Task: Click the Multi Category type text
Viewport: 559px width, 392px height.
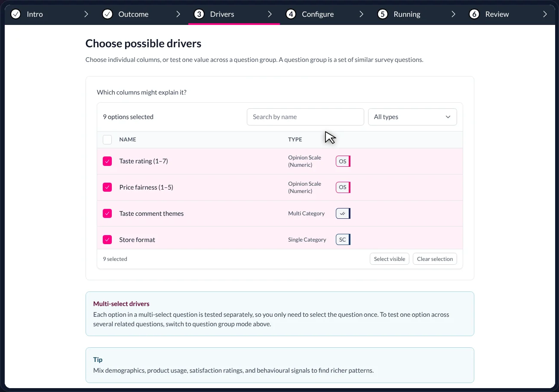Action: pyautogui.click(x=306, y=214)
